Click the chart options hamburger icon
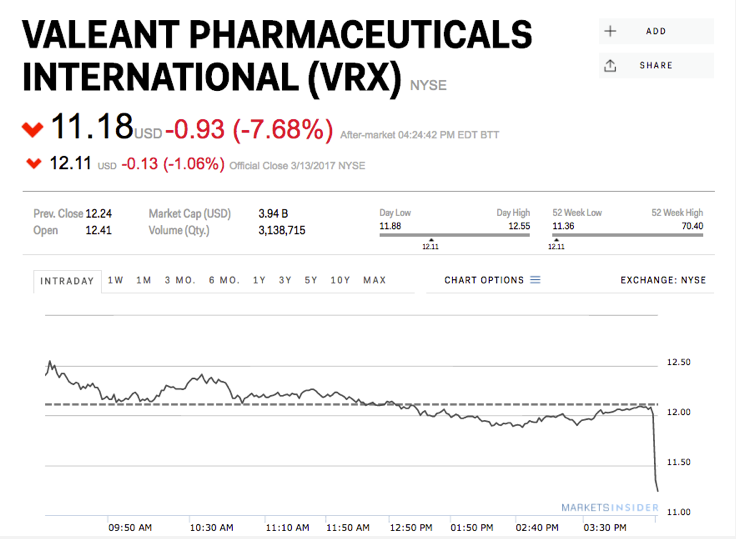This screenshot has height=539, width=736. click(x=535, y=280)
